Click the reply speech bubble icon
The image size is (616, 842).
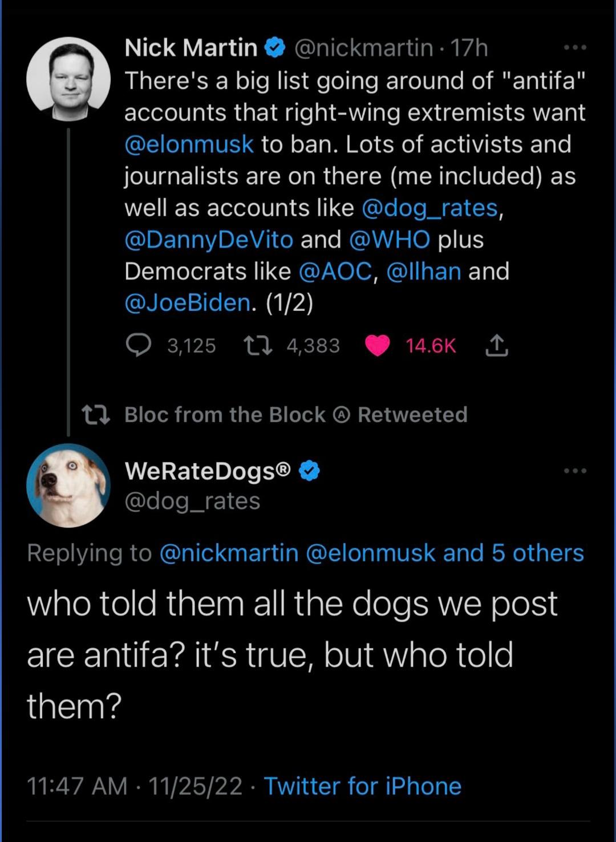(x=138, y=345)
